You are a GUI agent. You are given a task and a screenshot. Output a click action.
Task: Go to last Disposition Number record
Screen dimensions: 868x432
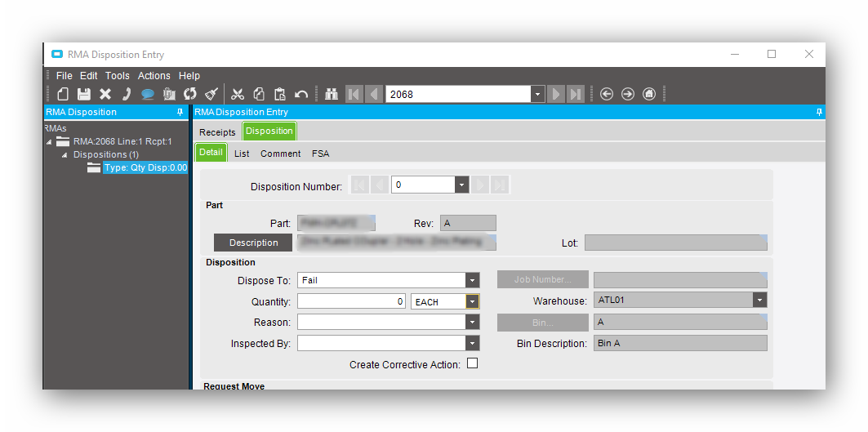500,185
